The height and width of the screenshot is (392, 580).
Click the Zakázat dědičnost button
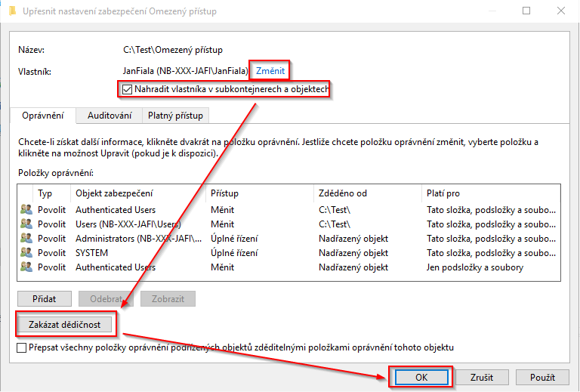(x=65, y=325)
